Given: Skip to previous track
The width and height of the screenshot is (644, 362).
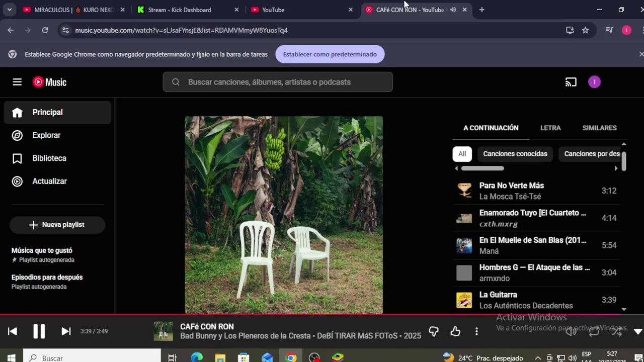Looking at the screenshot, I should tap(13, 331).
